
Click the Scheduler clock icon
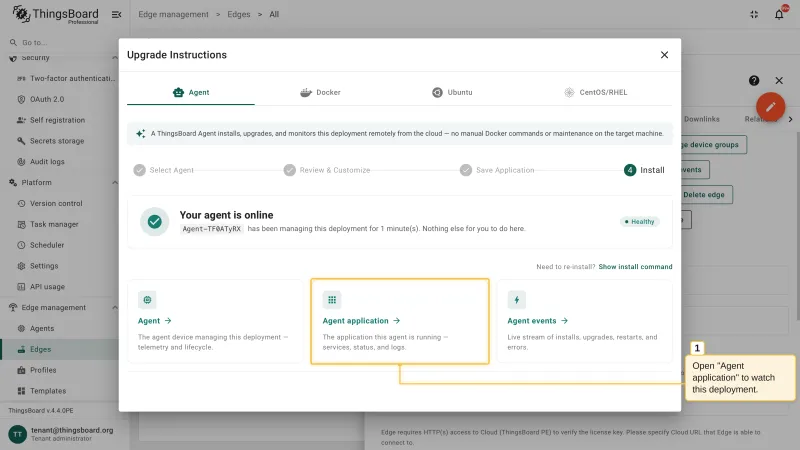click(x=21, y=245)
